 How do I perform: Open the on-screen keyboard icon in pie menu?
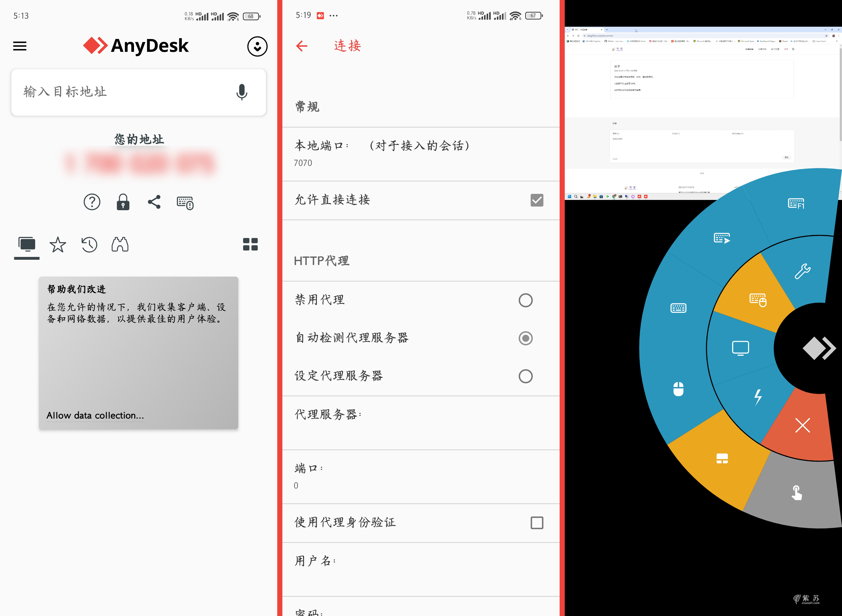click(678, 308)
